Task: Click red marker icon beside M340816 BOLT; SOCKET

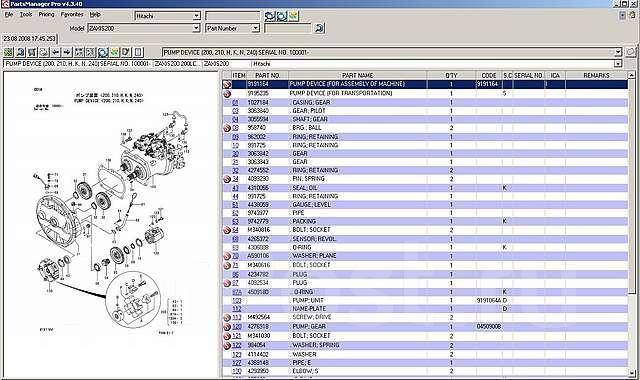Action: [227, 230]
